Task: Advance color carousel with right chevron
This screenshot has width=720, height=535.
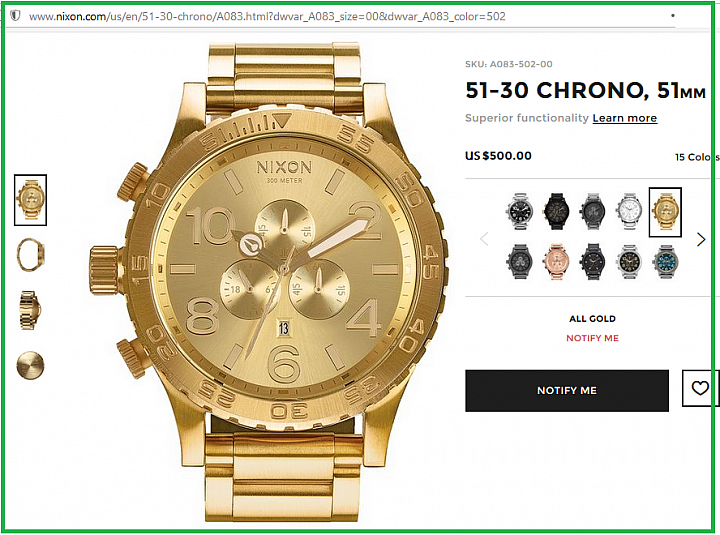Action: pos(701,239)
